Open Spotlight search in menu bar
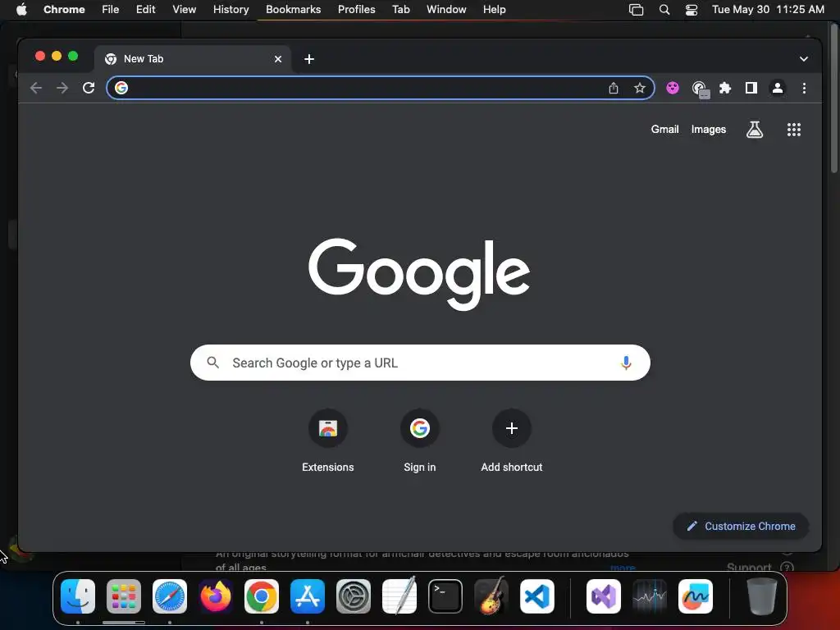This screenshot has width=840, height=630. [x=664, y=10]
